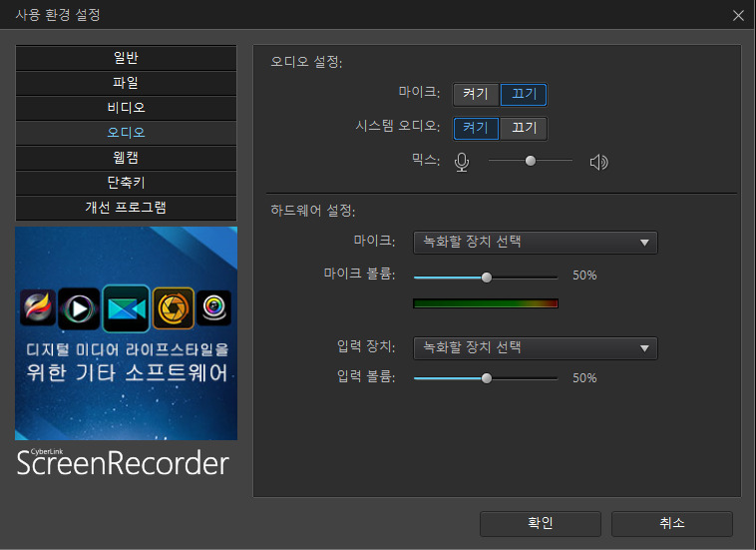Screen dimensions: 756x550
Task: Close the 사용 환경 설정 dialog
Action: 738,15
